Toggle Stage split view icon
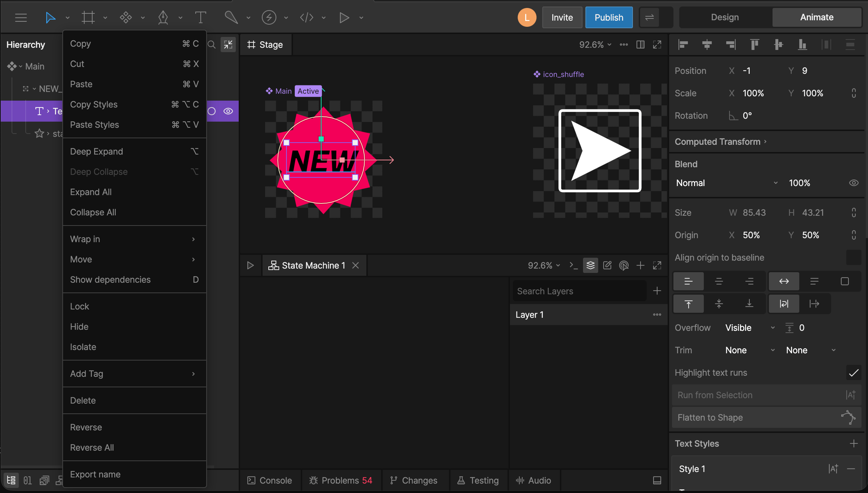868x493 pixels. (641, 45)
